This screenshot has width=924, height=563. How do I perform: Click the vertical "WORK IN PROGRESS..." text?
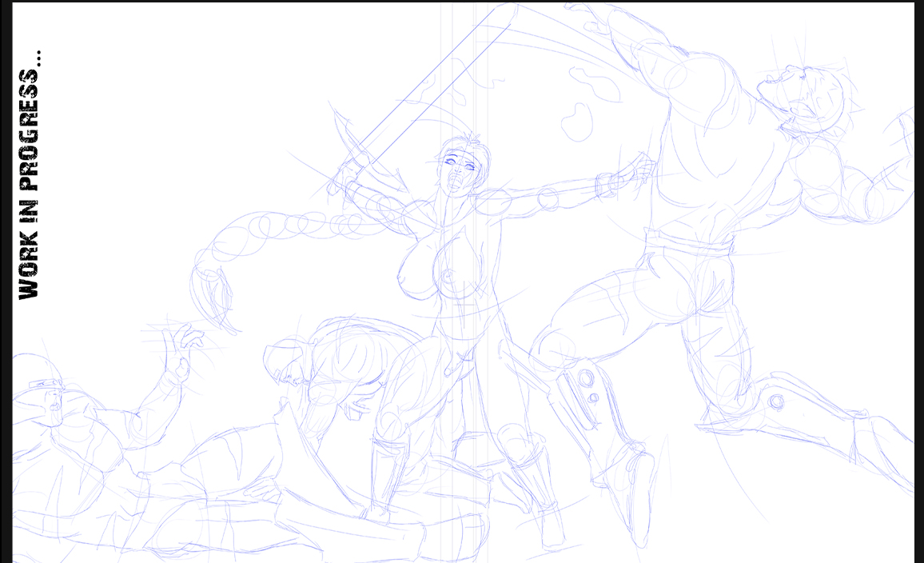[x=30, y=176]
